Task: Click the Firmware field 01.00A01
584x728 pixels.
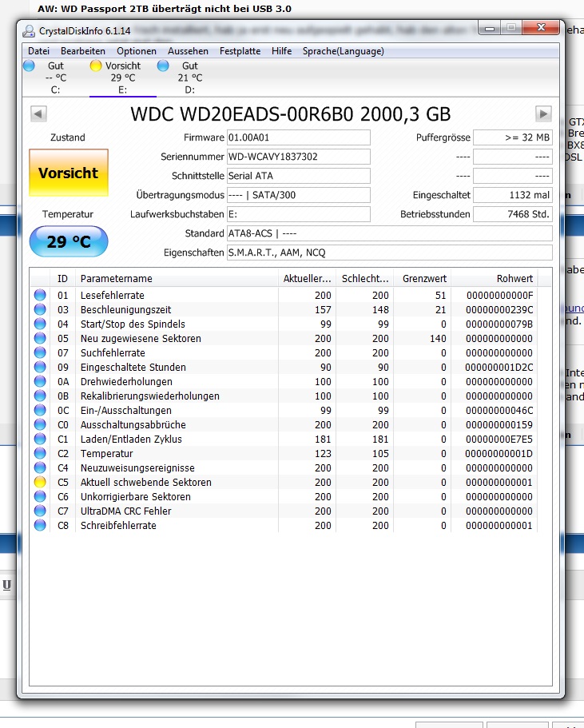Action: point(299,137)
